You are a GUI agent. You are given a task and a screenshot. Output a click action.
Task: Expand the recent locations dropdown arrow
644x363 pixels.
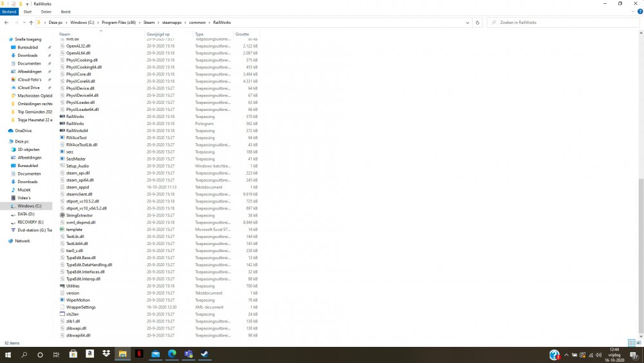pos(23,23)
